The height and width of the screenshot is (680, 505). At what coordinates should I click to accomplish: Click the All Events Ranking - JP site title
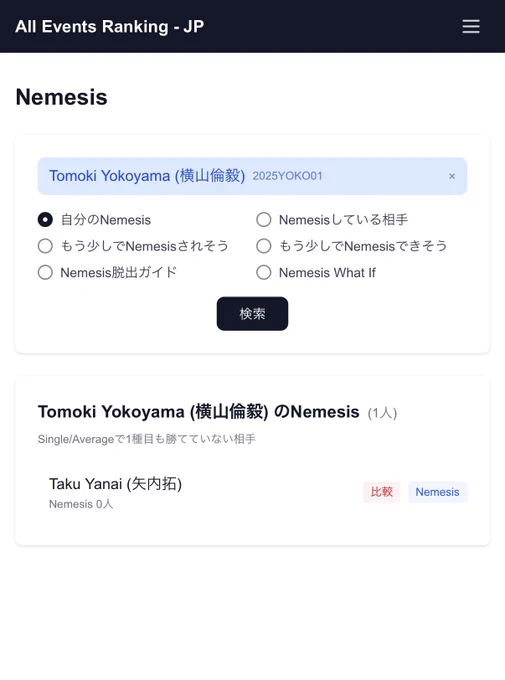point(109,26)
